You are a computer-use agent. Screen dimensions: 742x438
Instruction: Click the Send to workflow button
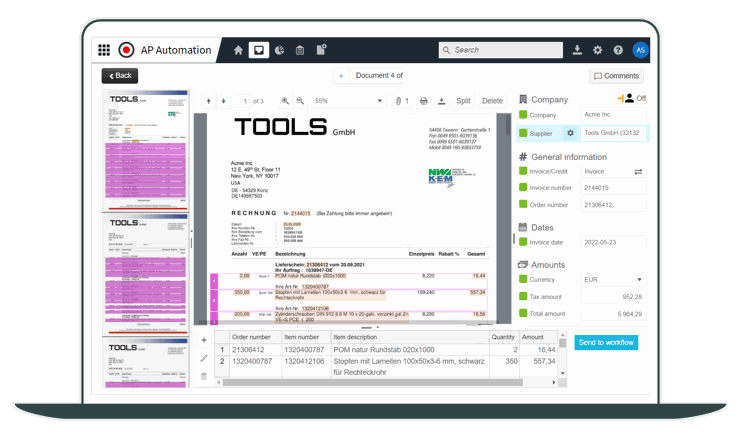(x=606, y=342)
